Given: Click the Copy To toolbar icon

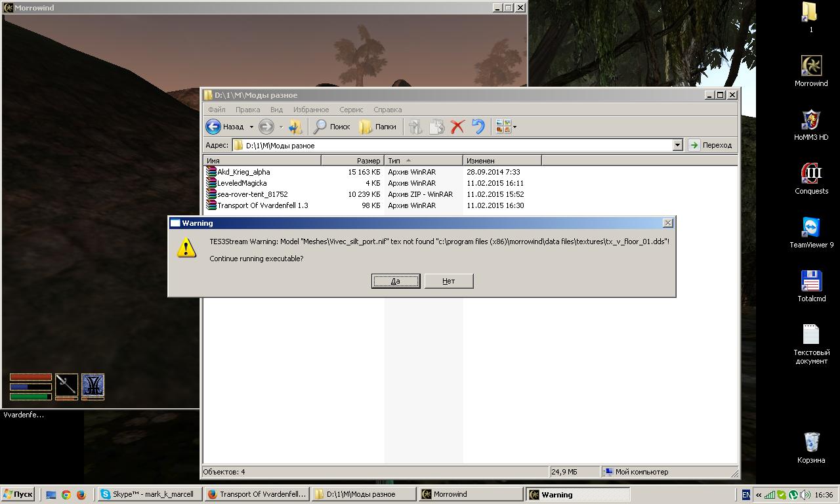Looking at the screenshot, I should pyautogui.click(x=436, y=127).
